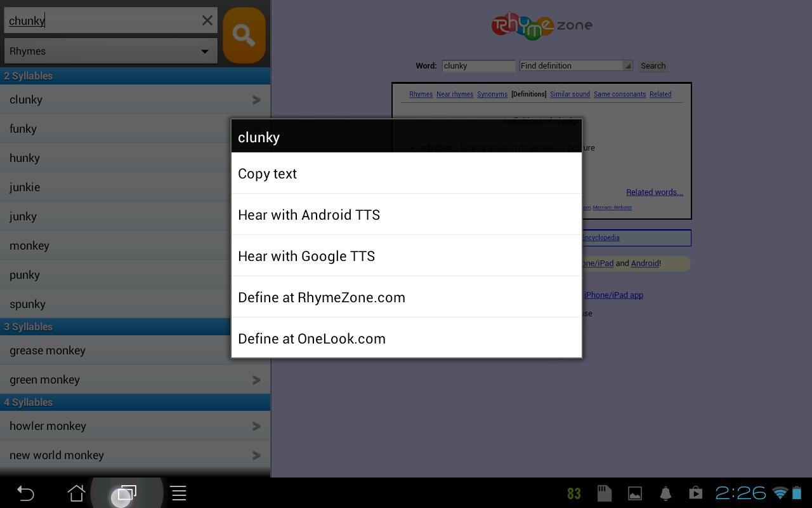
Task: Open the Android menu button
Action: (x=178, y=493)
